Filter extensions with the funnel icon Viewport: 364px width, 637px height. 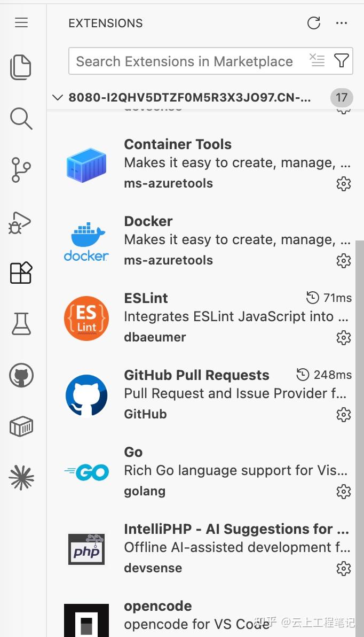coord(341,61)
